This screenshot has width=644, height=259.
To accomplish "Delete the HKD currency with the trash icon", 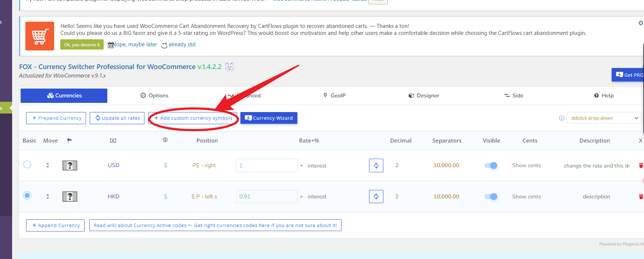I will [641, 197].
